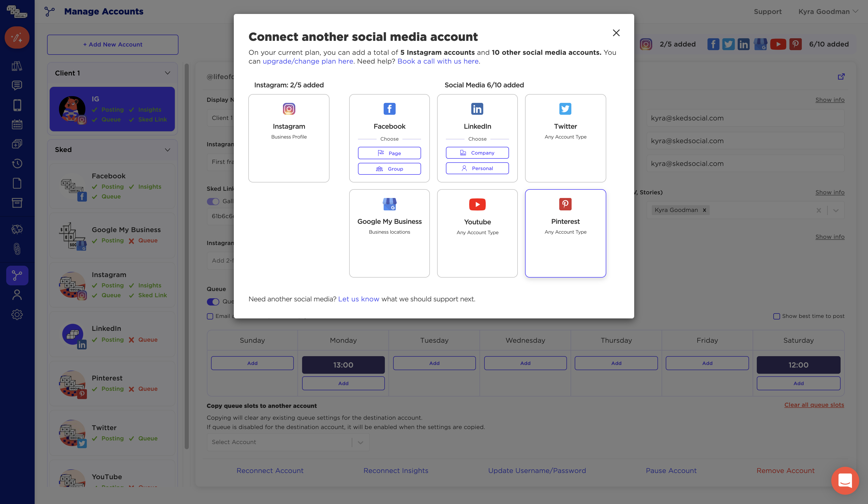Click the accounts list scrollbar
This screenshot has height=504, width=868.
click(187, 256)
